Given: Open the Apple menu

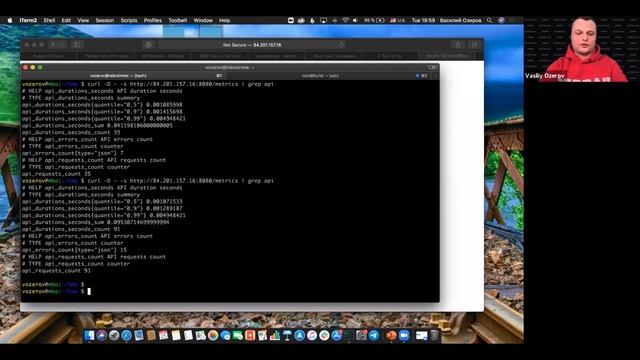Looking at the screenshot, I should point(10,20).
